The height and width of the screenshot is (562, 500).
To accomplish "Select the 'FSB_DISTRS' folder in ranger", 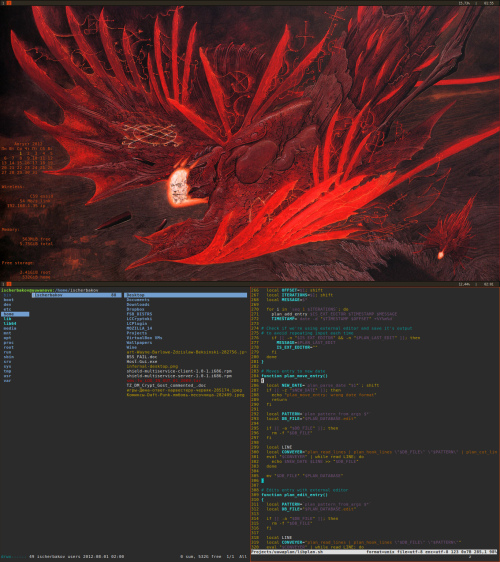I will (x=139, y=314).
